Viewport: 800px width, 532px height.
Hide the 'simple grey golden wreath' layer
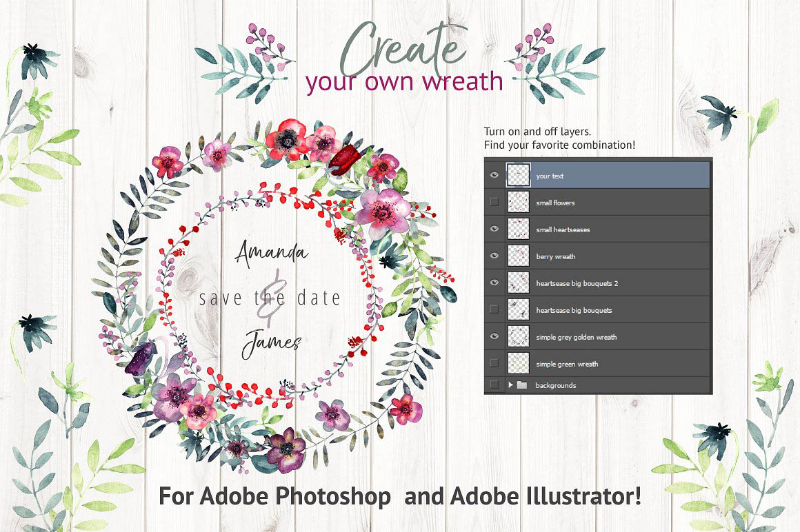(494, 336)
